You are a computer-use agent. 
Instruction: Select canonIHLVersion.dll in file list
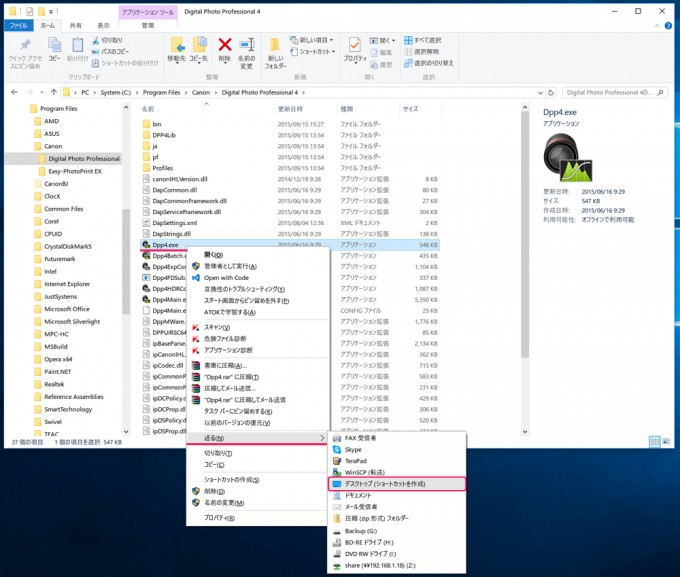click(180, 179)
